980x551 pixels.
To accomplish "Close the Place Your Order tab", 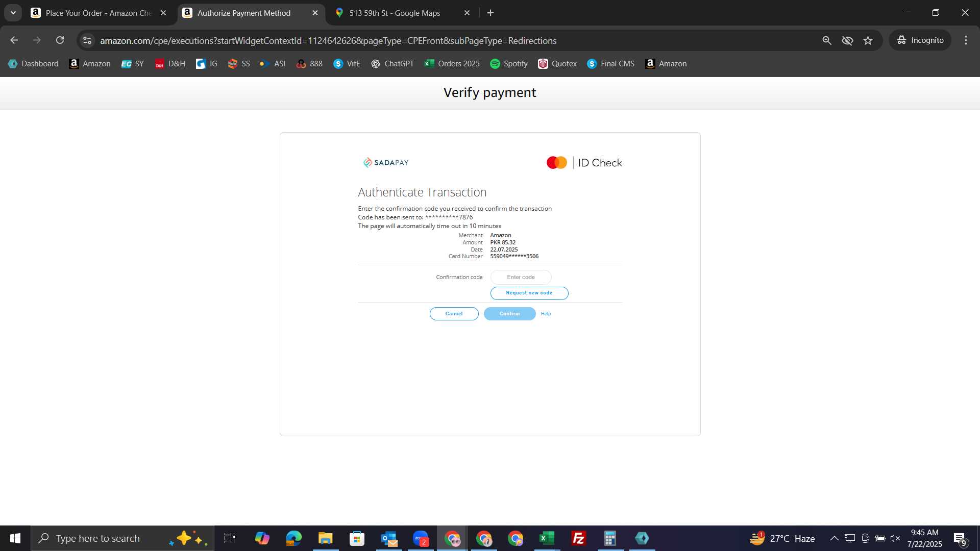I will [163, 13].
